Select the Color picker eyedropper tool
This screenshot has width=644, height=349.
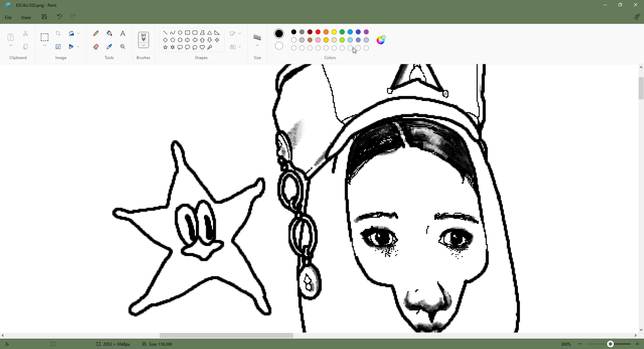click(109, 47)
